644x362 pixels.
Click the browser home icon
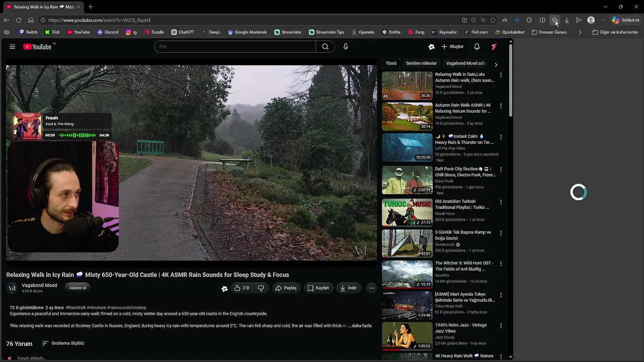coord(31,20)
